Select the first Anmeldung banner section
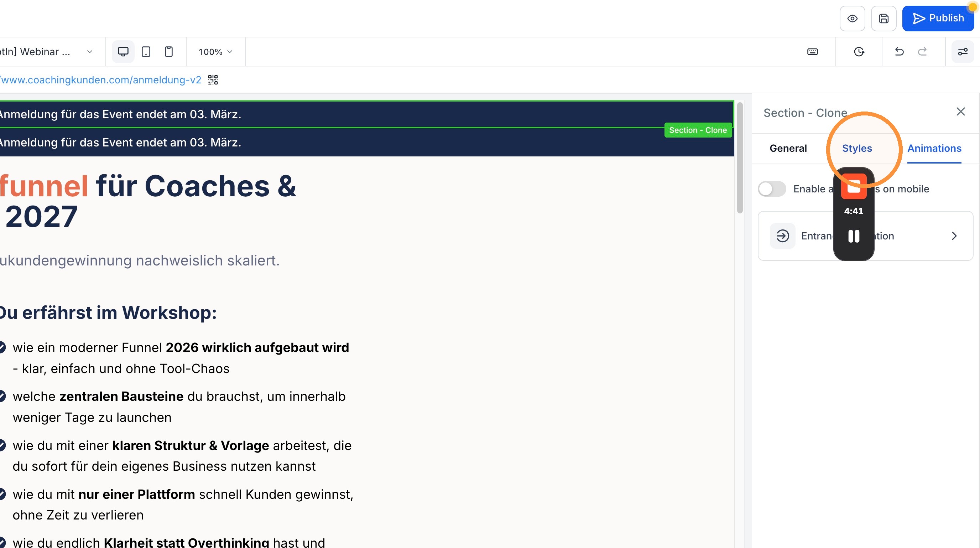The image size is (980, 548). (x=367, y=114)
